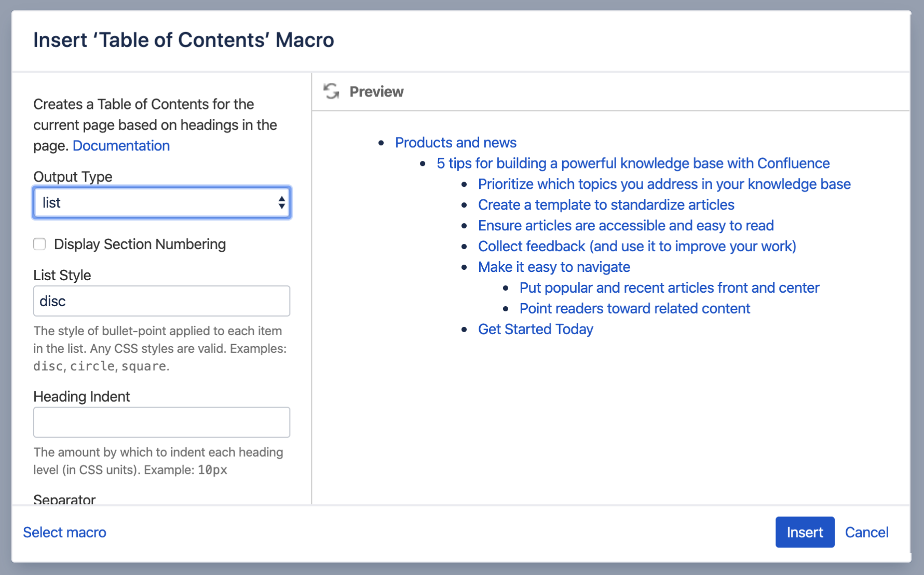Open Make it easy to navigate link

tap(554, 267)
